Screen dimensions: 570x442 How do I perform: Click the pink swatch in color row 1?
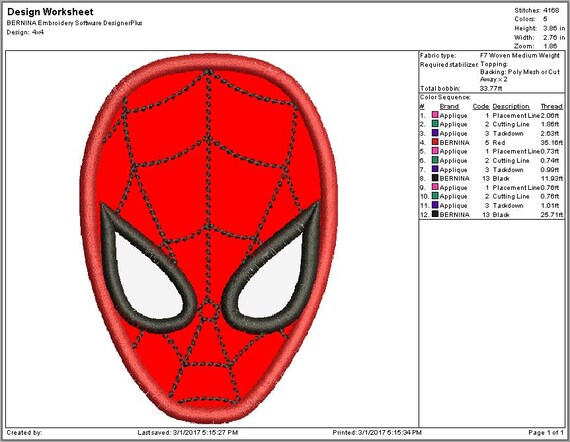click(435, 115)
